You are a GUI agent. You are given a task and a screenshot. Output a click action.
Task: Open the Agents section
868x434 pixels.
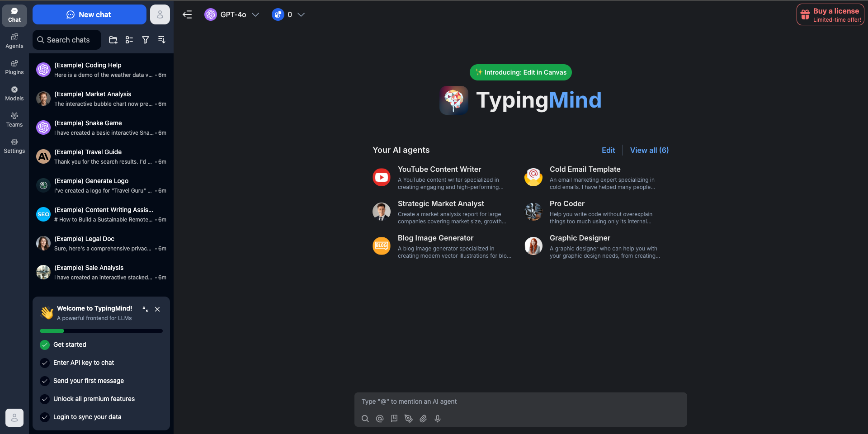[x=14, y=41]
